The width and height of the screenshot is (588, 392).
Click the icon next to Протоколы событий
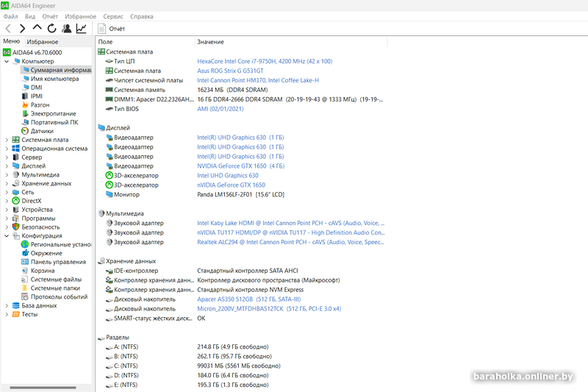pos(25,296)
